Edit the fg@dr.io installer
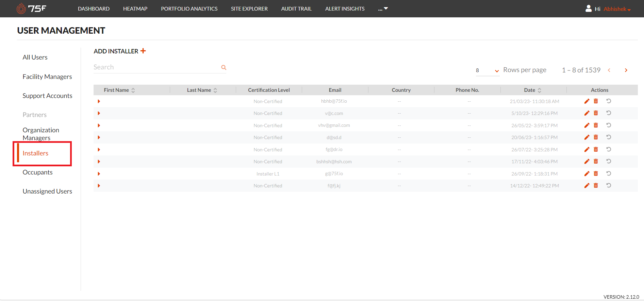Screen dimensions: 644x301 [587, 150]
